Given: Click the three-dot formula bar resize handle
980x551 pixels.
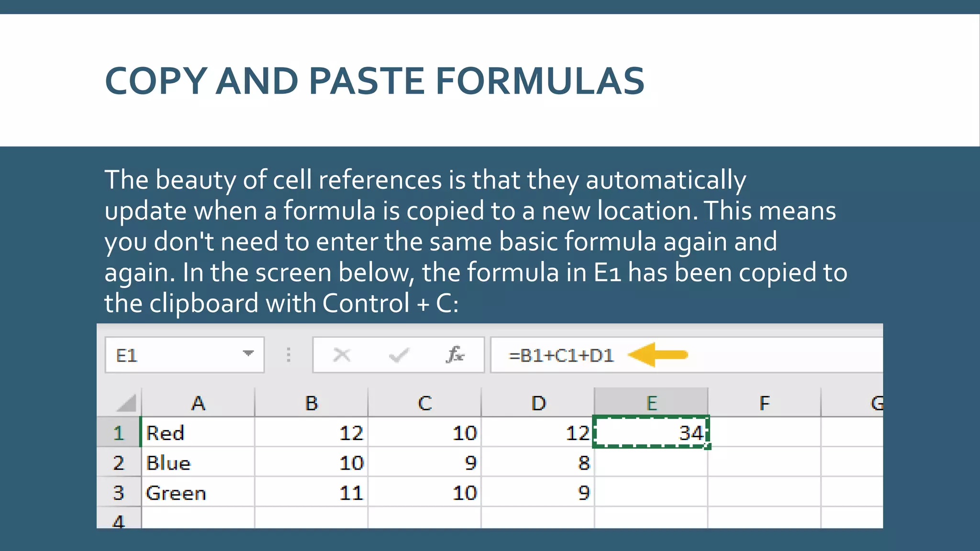Looking at the screenshot, I should pos(289,355).
